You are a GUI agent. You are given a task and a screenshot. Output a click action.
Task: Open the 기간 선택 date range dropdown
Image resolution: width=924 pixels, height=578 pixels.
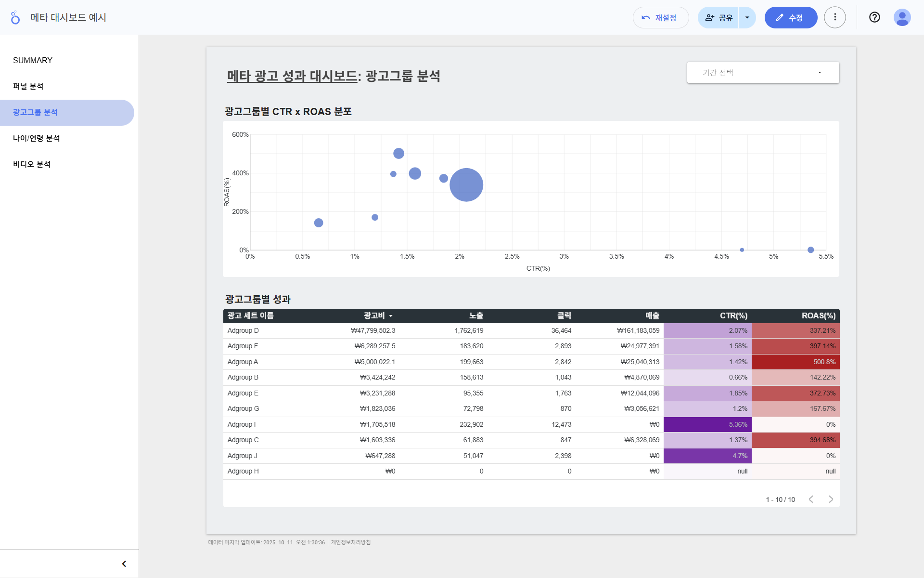[x=763, y=72]
